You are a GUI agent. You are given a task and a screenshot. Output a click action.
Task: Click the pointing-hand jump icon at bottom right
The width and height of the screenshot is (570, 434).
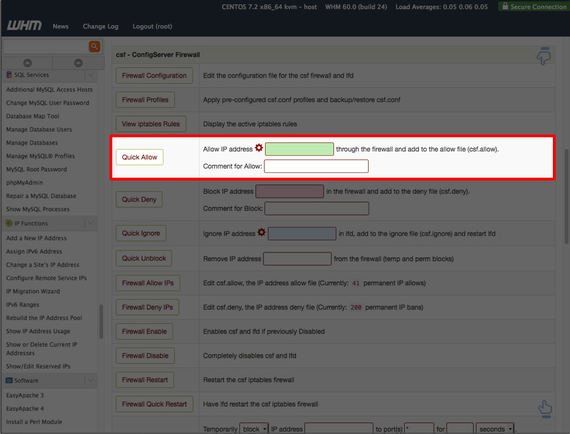click(x=545, y=409)
